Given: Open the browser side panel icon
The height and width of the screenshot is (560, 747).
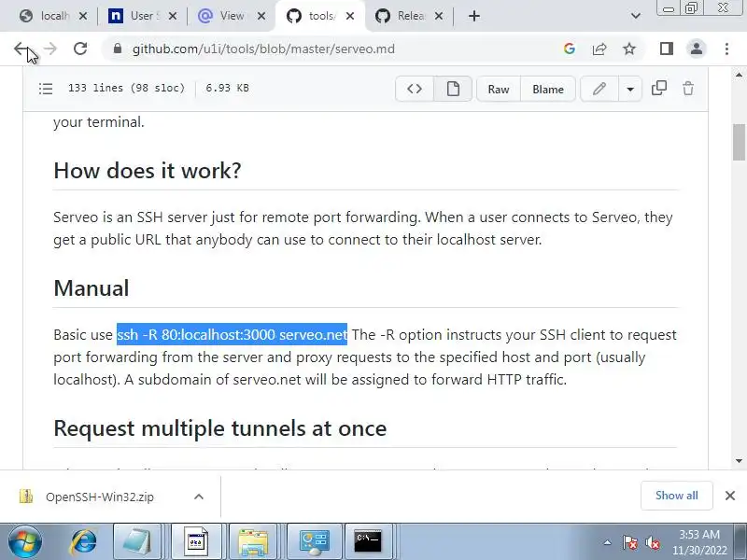Looking at the screenshot, I should 667,49.
